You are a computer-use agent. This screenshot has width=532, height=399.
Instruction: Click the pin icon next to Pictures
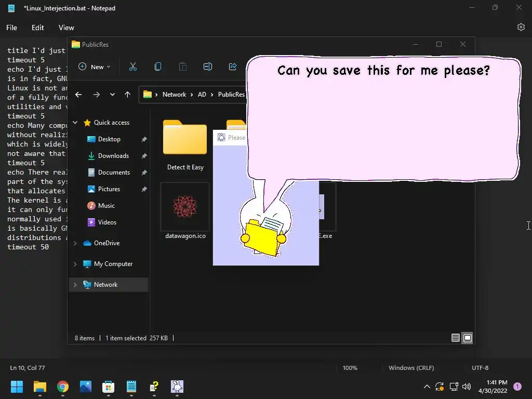tap(144, 189)
